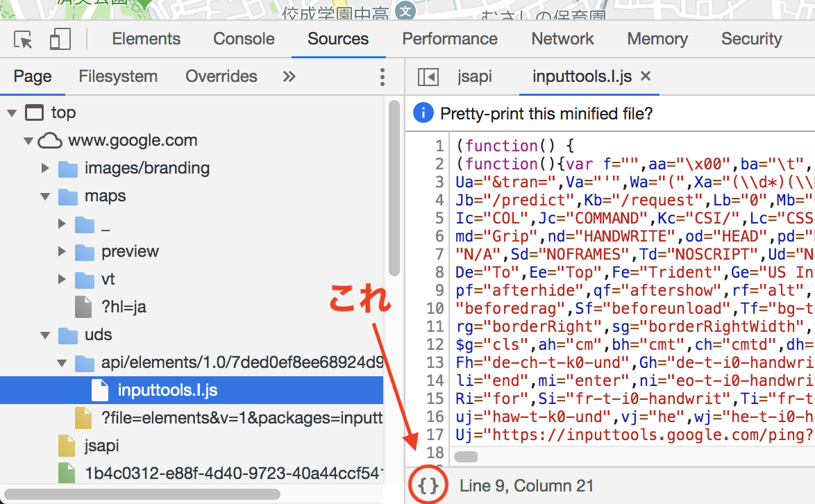Click the pretty-print curly braces icon
The height and width of the screenshot is (504, 815).
[x=430, y=485]
